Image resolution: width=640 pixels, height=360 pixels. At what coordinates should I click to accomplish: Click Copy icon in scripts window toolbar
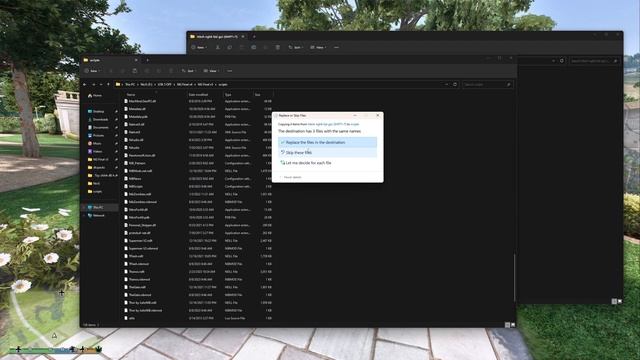[122, 71]
